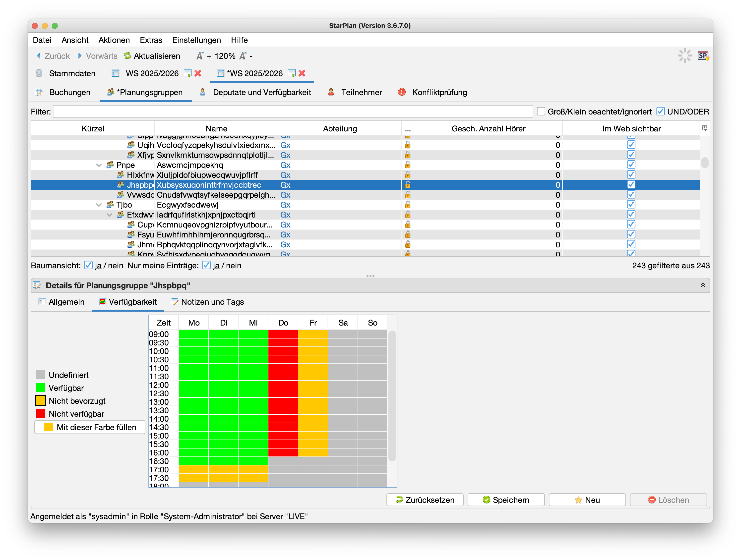
Task: Collapse the Details für Planungsgruppe panel
Action: 703,285
